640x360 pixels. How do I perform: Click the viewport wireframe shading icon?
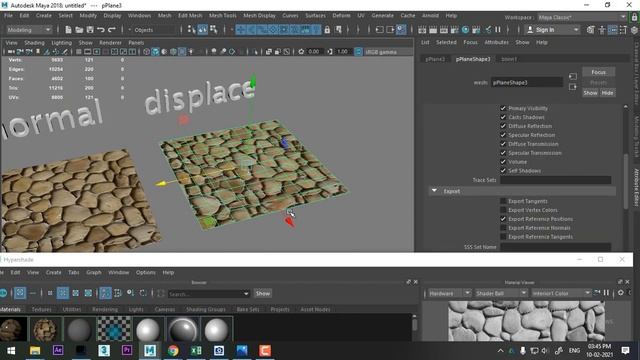(147, 52)
